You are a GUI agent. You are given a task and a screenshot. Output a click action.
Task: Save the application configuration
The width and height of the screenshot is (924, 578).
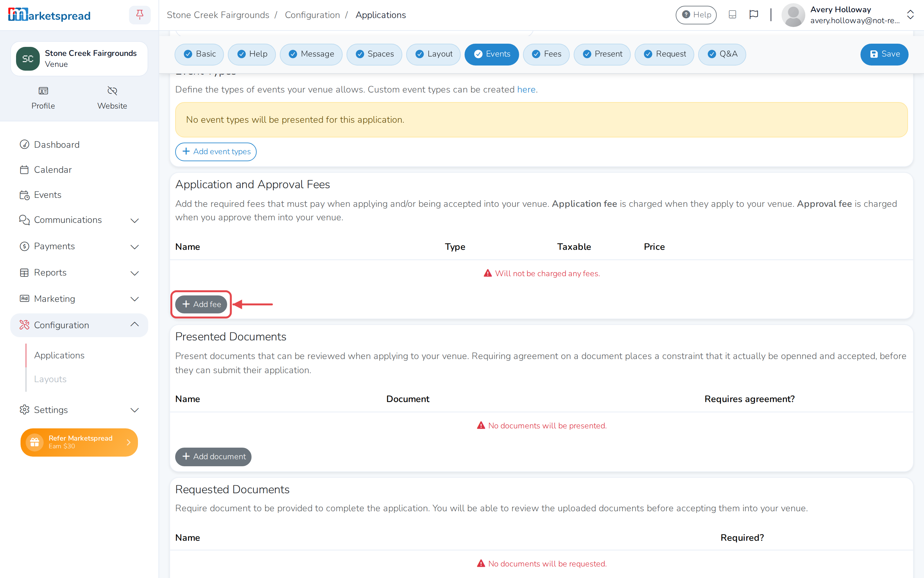coord(884,54)
